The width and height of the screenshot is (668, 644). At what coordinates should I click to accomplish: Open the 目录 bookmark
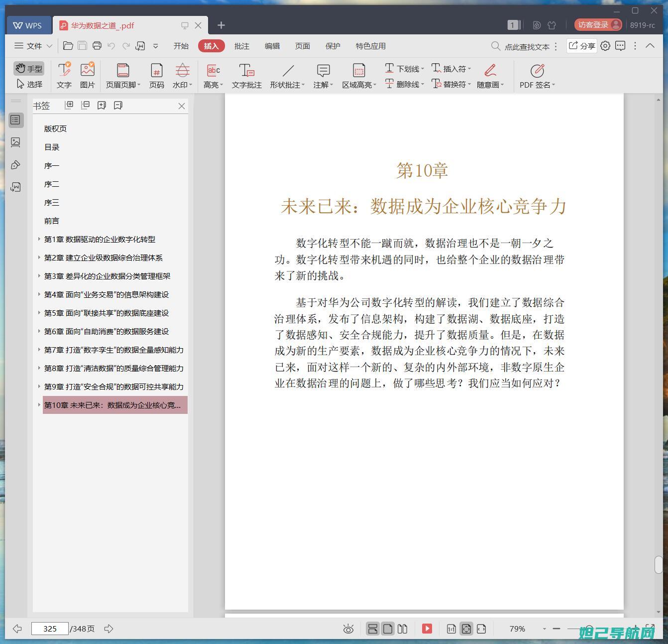[x=52, y=147]
